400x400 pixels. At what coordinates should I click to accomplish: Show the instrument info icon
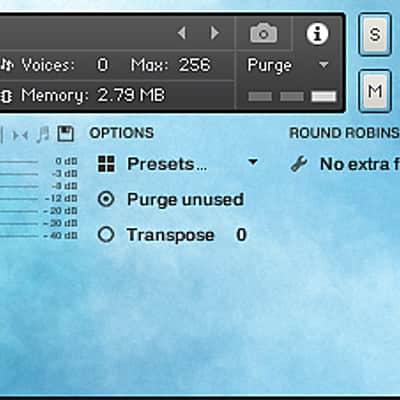317,34
